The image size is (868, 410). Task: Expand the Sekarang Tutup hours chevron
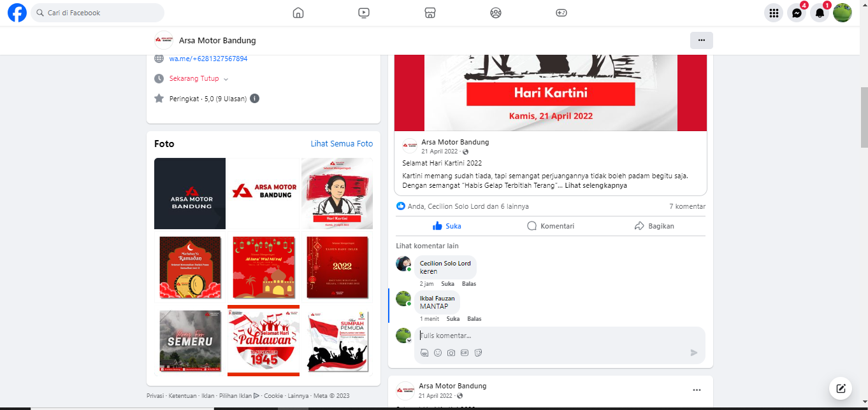(x=226, y=79)
